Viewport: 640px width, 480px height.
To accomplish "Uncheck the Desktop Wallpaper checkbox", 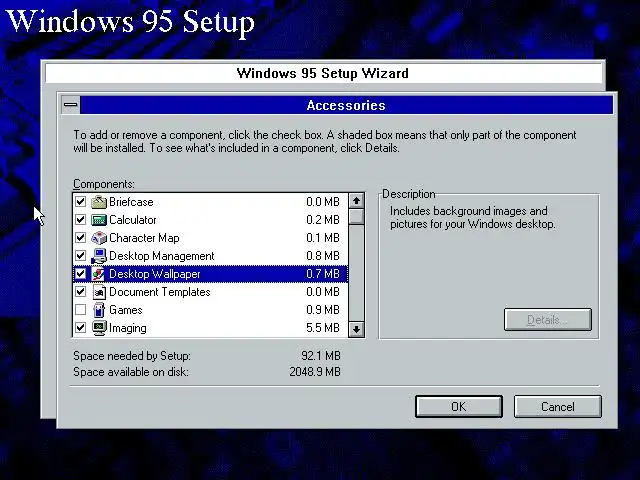I will click(81, 273).
